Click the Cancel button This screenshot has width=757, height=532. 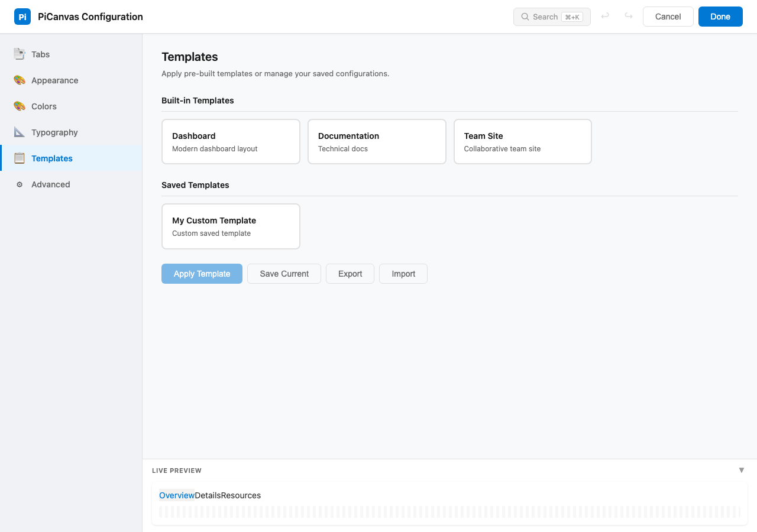pos(668,17)
